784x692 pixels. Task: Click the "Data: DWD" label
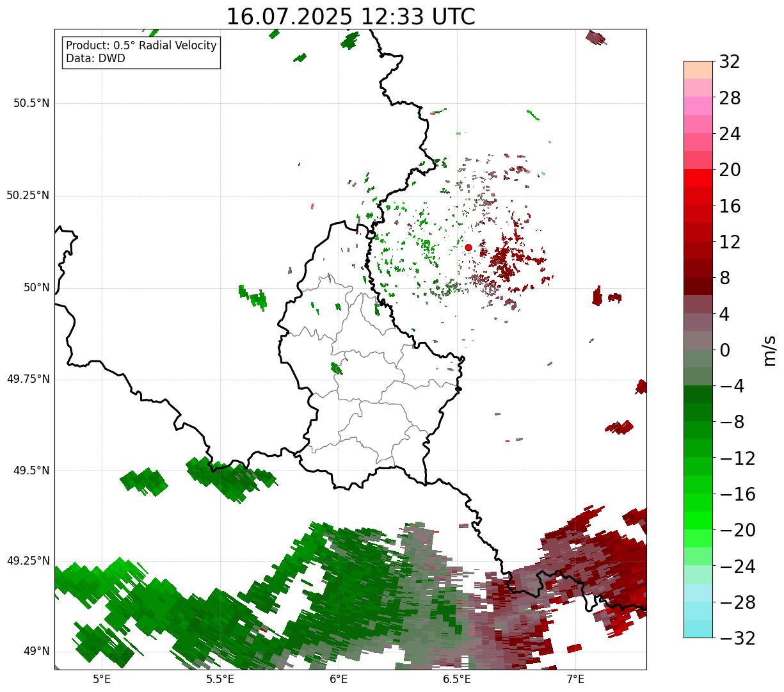[x=95, y=58]
